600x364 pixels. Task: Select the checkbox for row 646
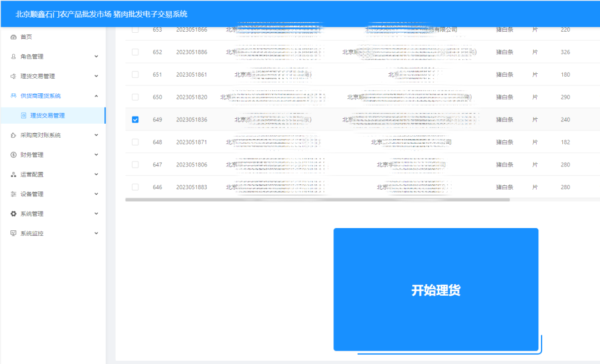coord(135,187)
